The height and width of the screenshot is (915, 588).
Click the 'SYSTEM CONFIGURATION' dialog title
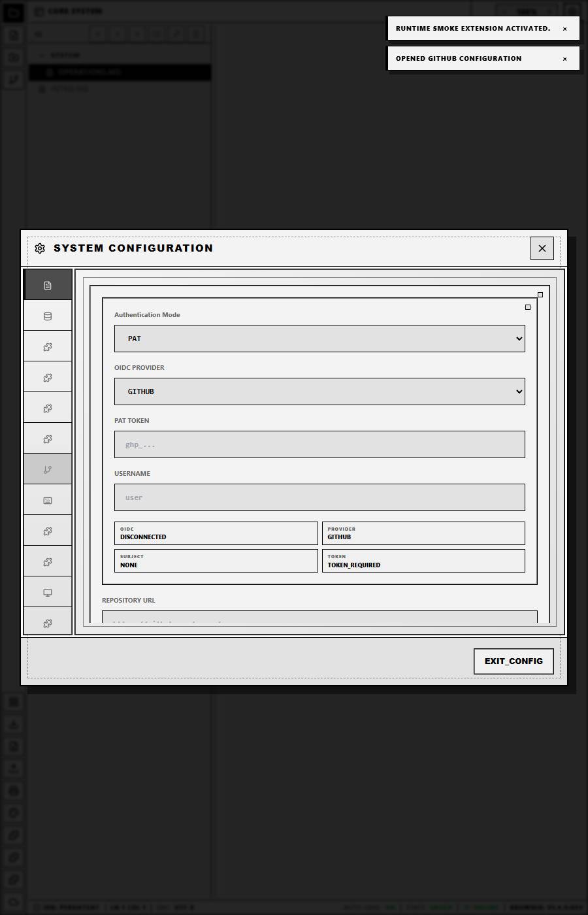pyautogui.click(x=133, y=248)
